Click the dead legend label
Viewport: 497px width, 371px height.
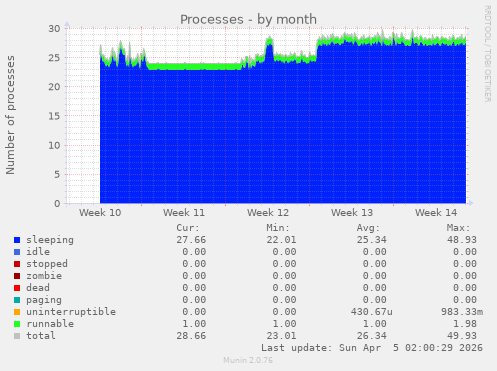38,288
